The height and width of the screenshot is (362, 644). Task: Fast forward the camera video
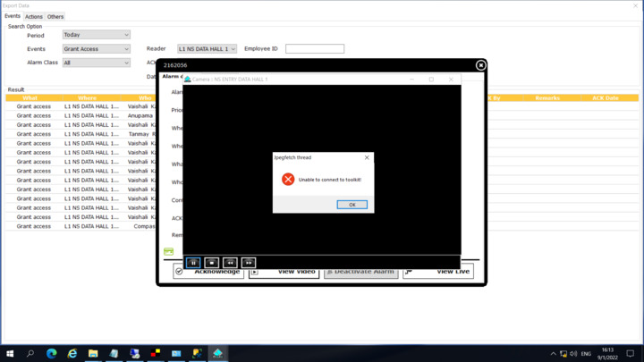(x=249, y=263)
